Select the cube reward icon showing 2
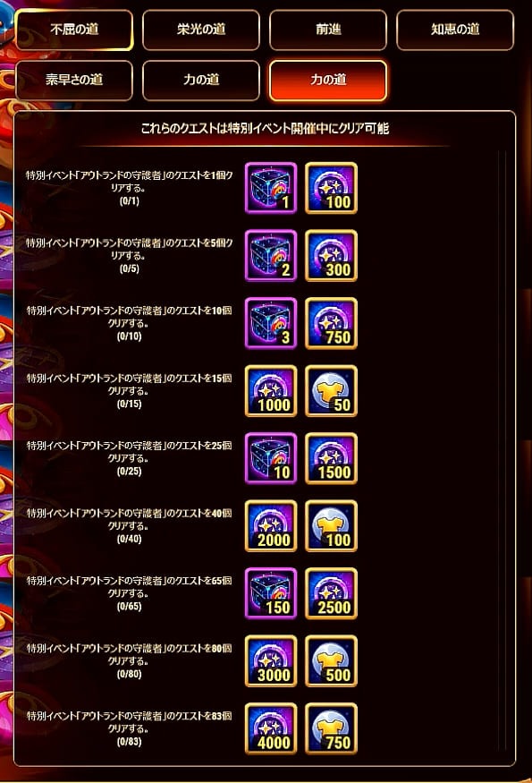Screen dimensions: 532x783 (x=271, y=256)
